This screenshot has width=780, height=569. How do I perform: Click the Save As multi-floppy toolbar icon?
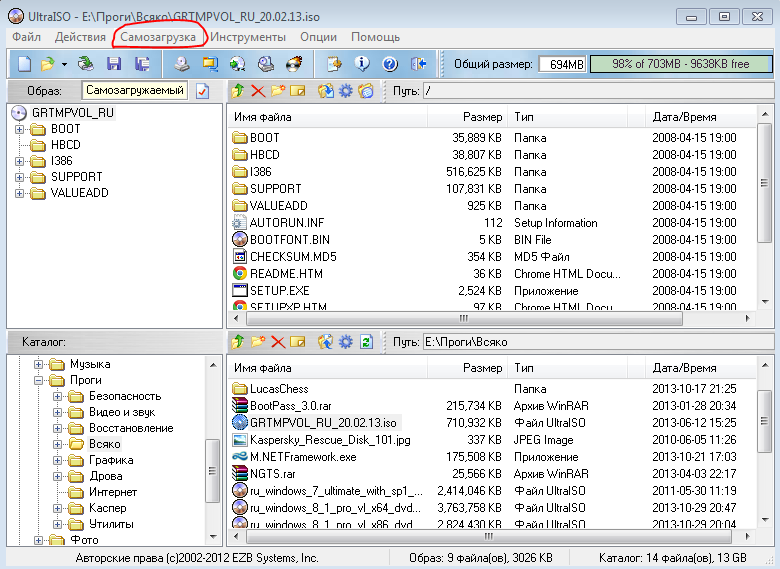142,64
